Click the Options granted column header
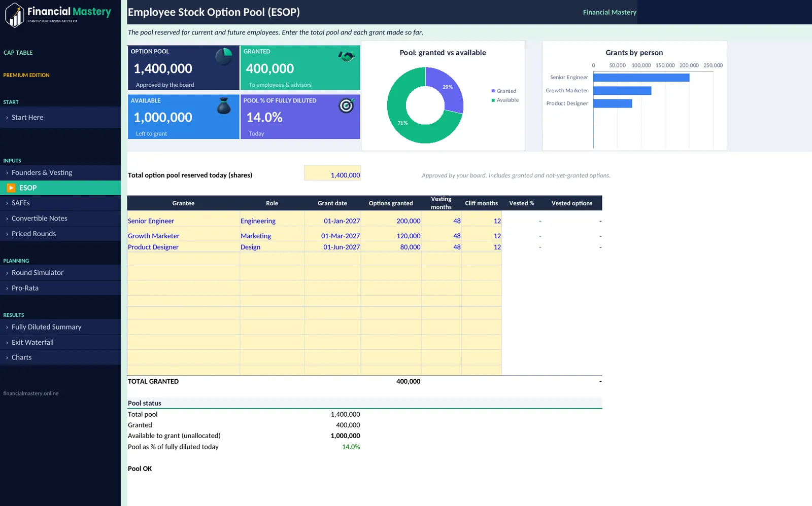Image resolution: width=812 pixels, height=506 pixels. coord(391,203)
